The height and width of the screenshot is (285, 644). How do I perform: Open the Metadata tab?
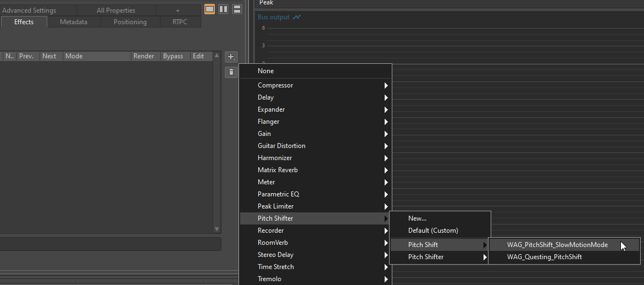(74, 22)
